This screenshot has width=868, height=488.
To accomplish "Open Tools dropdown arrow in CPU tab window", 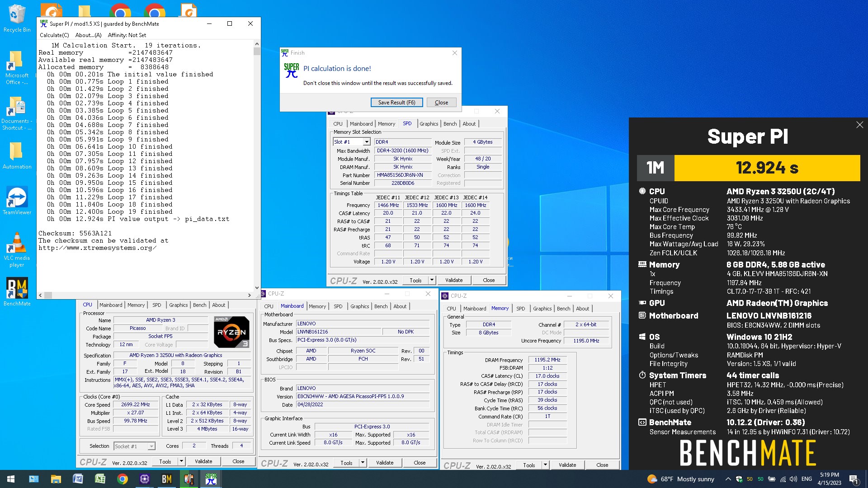I will (x=181, y=461).
